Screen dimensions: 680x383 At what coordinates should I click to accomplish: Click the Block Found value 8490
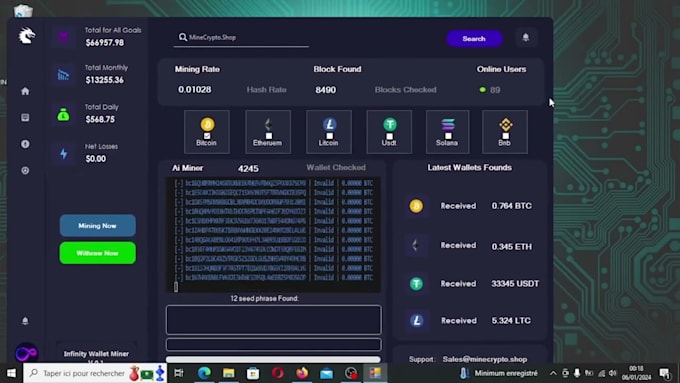point(326,90)
